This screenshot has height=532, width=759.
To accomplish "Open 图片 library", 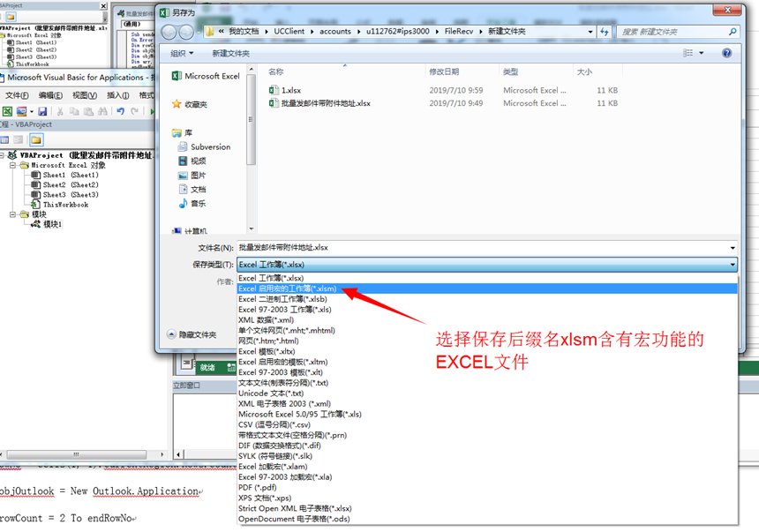I will pyautogui.click(x=192, y=176).
